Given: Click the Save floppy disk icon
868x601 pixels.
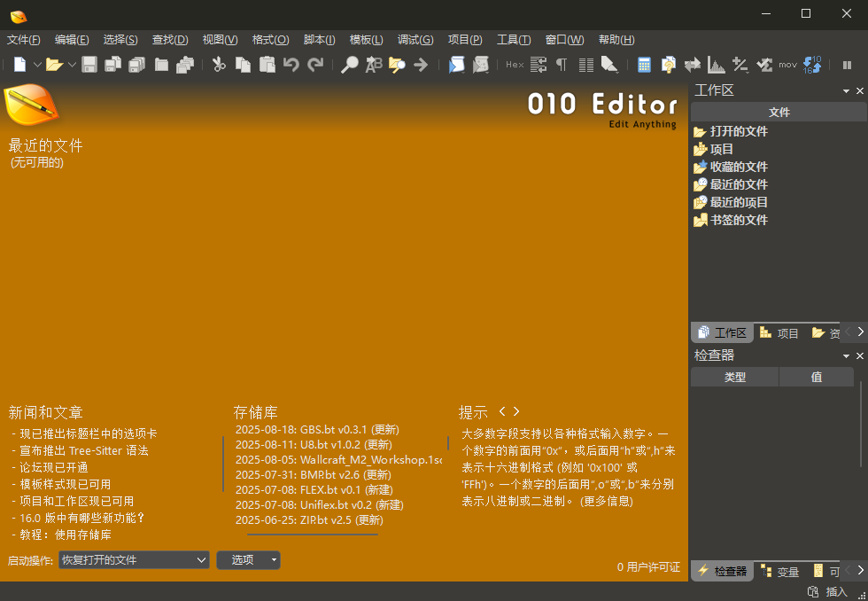Looking at the screenshot, I should click(x=89, y=64).
